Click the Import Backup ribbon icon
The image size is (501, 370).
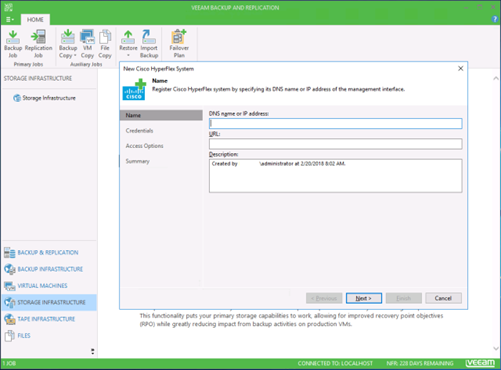[149, 44]
